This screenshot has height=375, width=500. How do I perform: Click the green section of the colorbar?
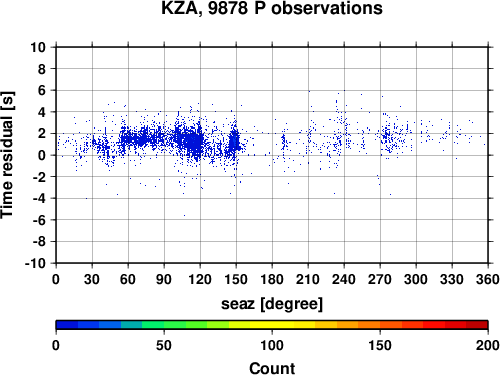coord(164,325)
